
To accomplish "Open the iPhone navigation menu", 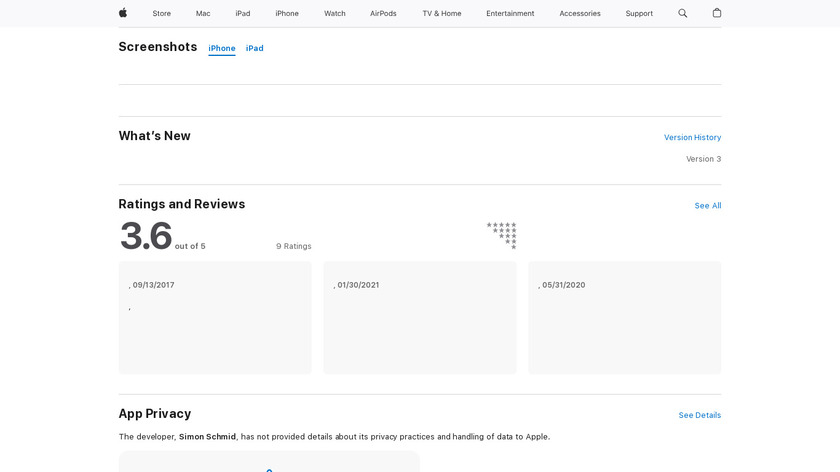I will (287, 13).
